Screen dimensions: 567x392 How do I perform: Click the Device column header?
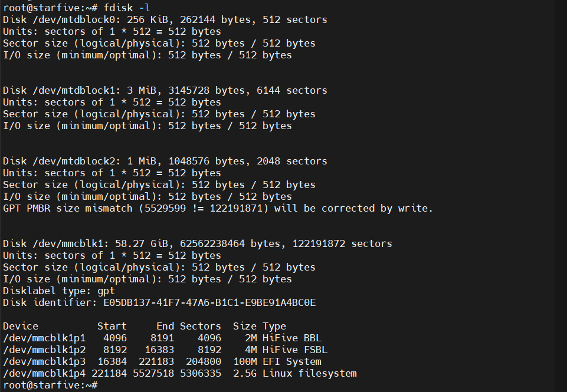21,326
